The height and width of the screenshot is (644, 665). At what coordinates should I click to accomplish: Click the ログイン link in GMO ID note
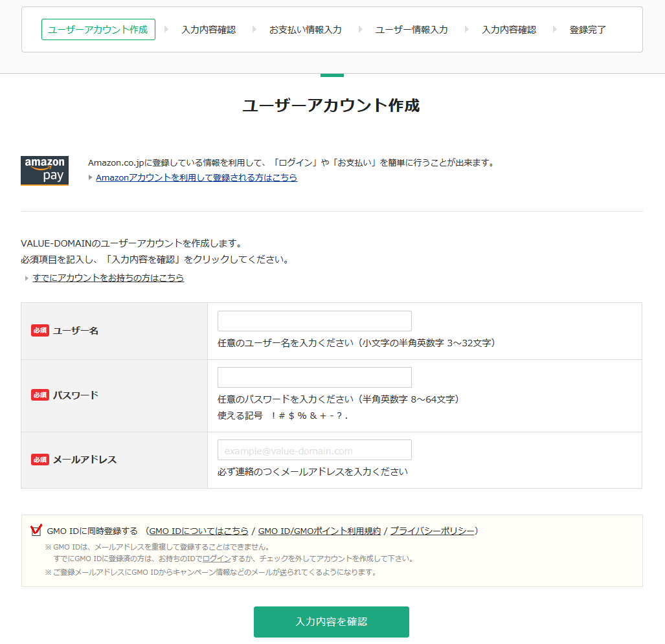pos(212,558)
